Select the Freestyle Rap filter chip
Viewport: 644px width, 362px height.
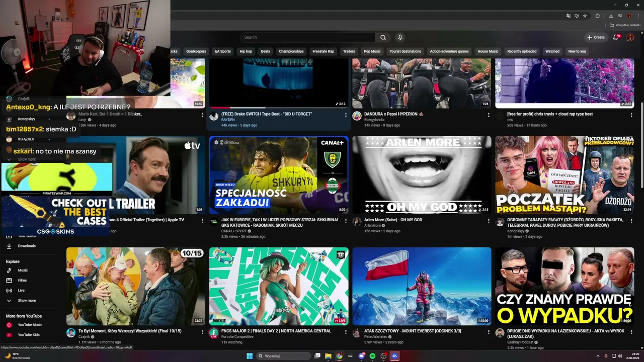pos(323,51)
